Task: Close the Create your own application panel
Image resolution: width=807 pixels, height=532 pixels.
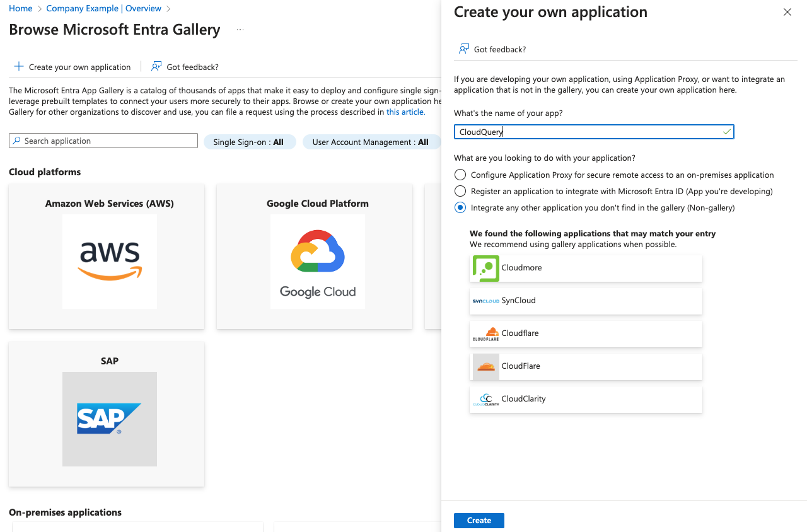Action: click(x=787, y=12)
